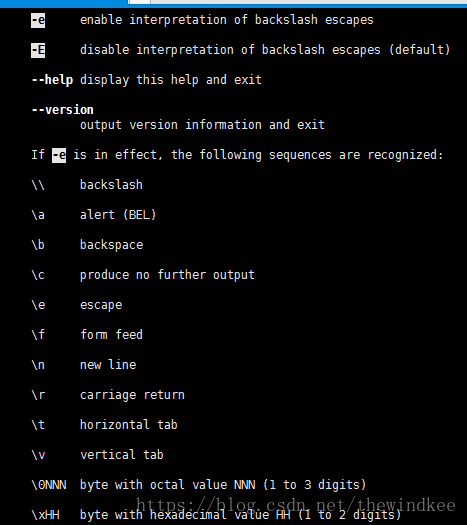Click the \r escape sequence

(38, 395)
